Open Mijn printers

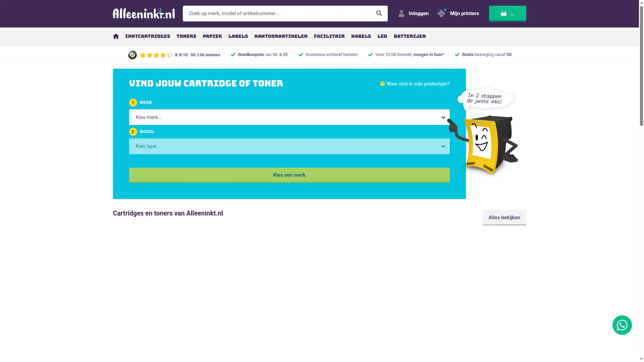[465, 13]
